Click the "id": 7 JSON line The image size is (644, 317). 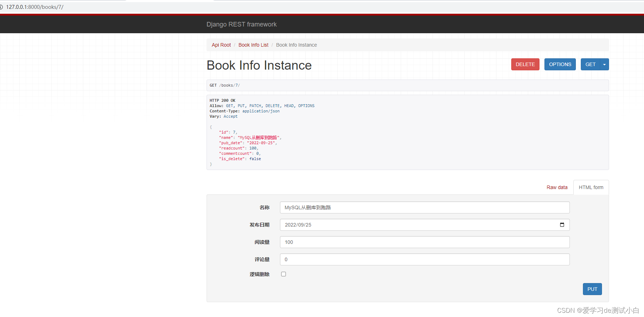[x=228, y=132]
